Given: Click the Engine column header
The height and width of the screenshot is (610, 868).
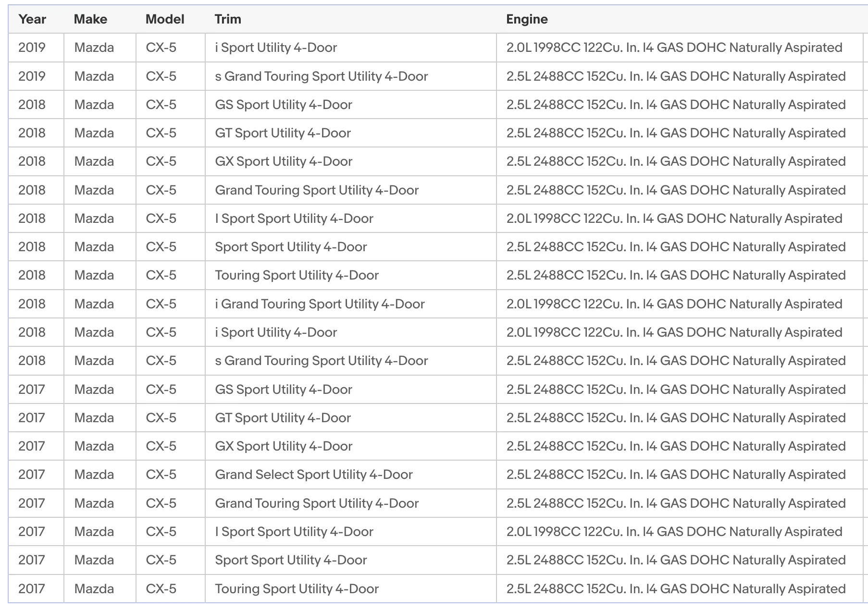Looking at the screenshot, I should pyautogui.click(x=527, y=19).
